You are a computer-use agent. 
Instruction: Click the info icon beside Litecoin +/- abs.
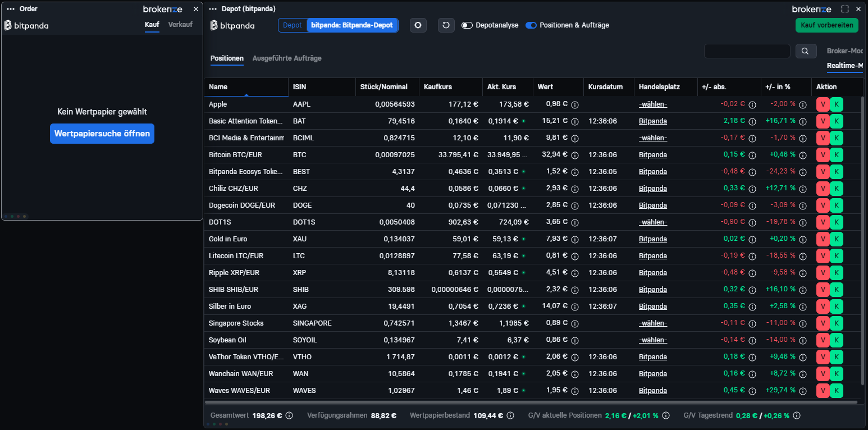coord(752,256)
